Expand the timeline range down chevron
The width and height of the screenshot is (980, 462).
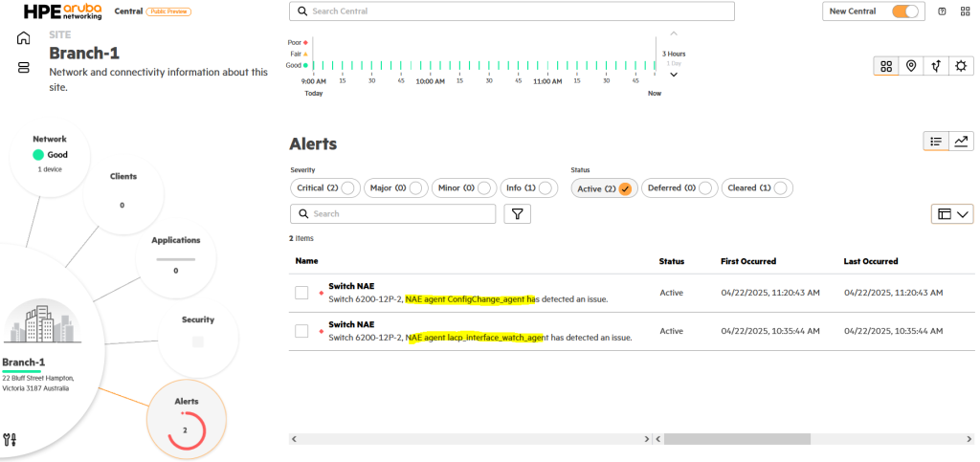pos(674,75)
